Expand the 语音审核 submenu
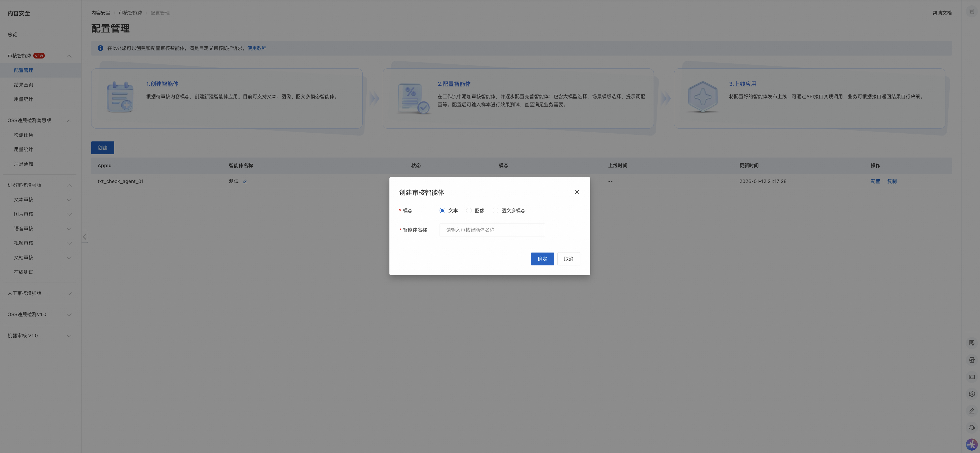This screenshot has width=980, height=453. click(x=69, y=229)
